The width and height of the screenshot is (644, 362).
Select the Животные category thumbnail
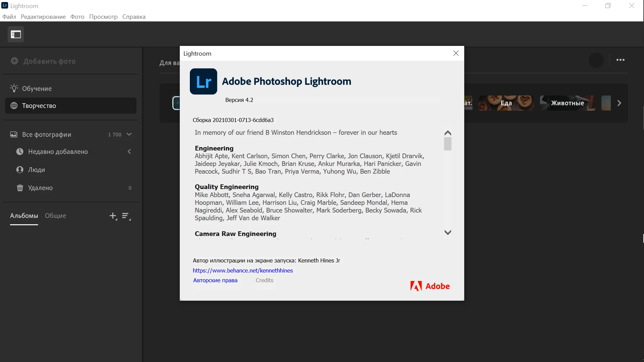tap(567, 103)
